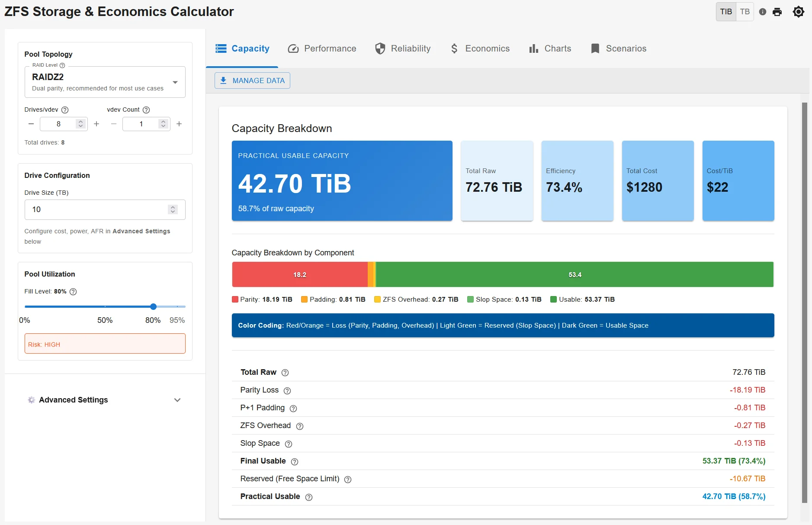Screen dimensions: 812x525
Task: Switch units to TB
Action: click(745, 12)
